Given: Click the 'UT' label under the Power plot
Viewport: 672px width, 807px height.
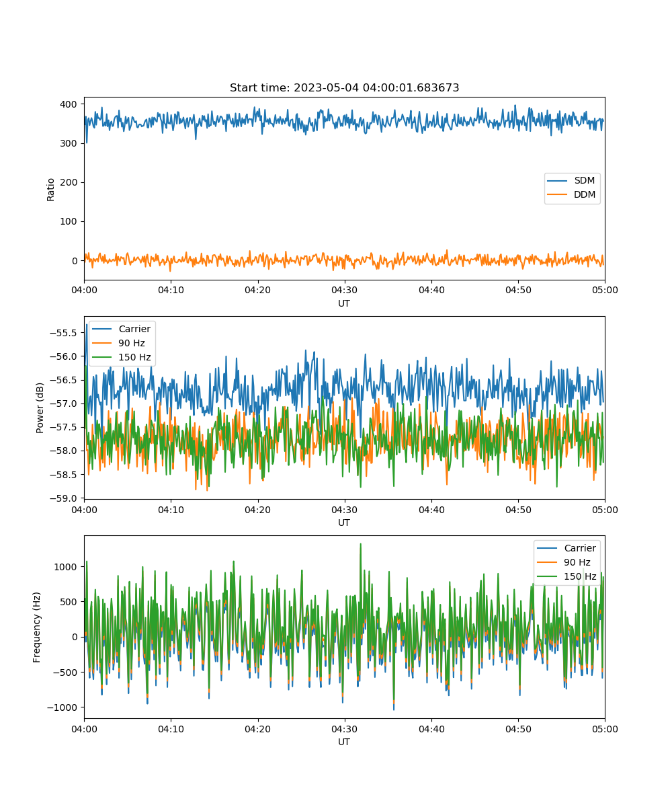Looking at the screenshot, I should click(x=344, y=523).
